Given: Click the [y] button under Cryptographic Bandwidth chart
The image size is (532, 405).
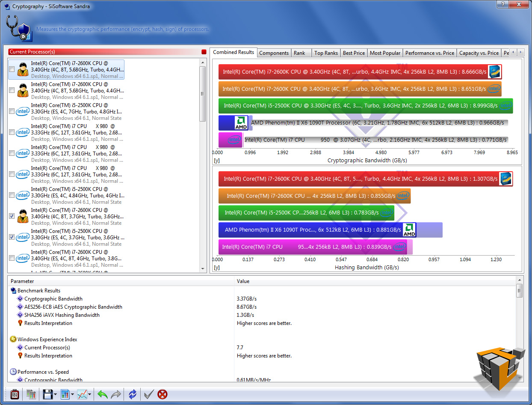Looking at the screenshot, I should (216, 161).
